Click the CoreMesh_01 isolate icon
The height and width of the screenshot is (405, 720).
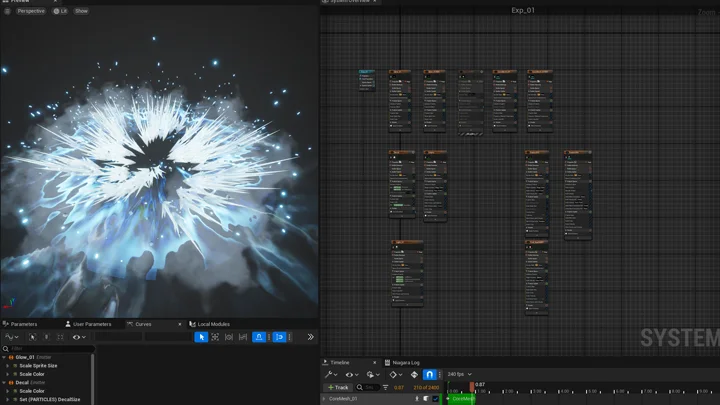pos(417,399)
